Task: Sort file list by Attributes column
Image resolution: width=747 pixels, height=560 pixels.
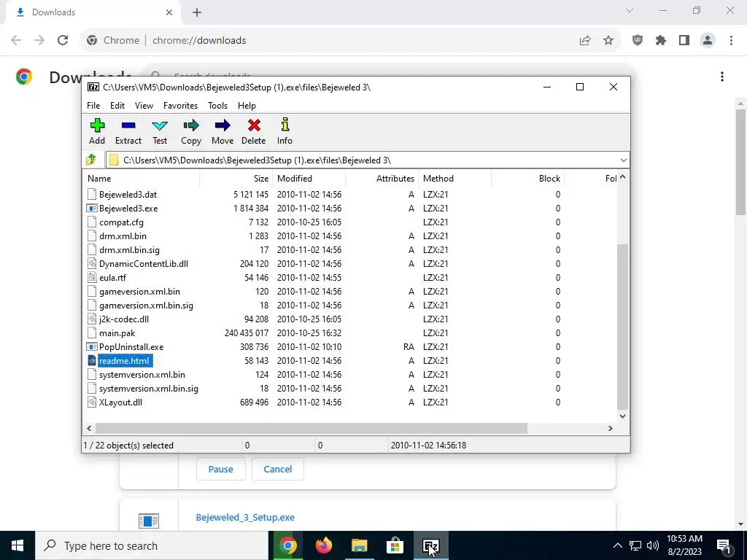Action: pyautogui.click(x=382, y=179)
